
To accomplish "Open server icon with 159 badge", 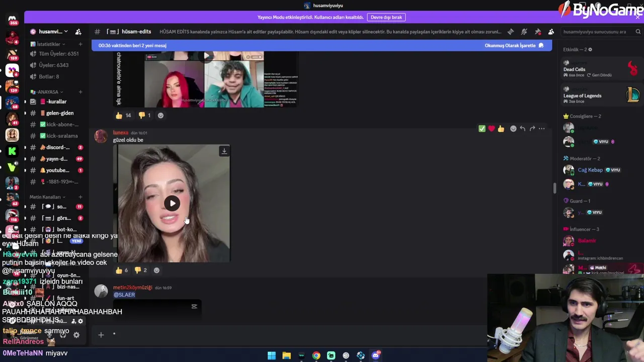I will tap(12, 54).
